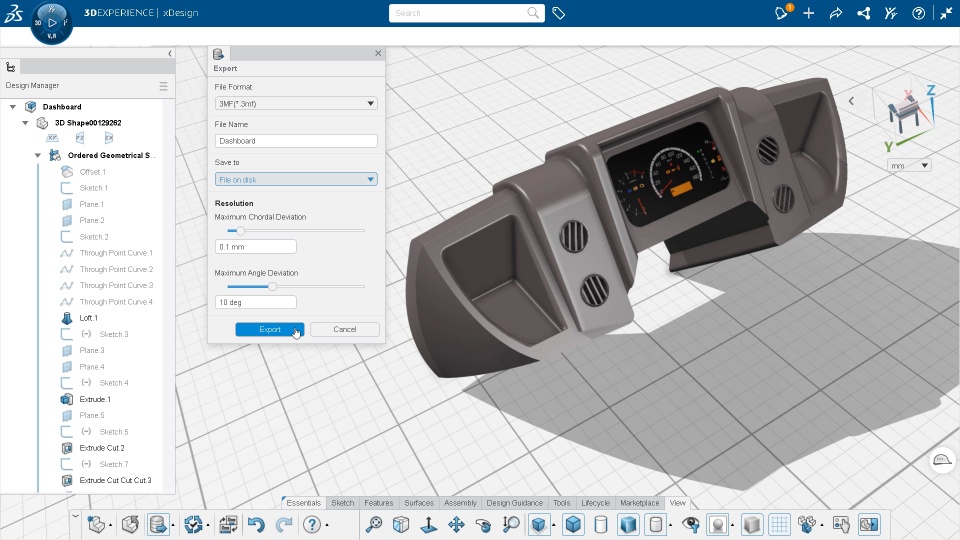Toggle the visibility eye icon in the bottom toolbar
Screen dimensions: 960x540
690,524
